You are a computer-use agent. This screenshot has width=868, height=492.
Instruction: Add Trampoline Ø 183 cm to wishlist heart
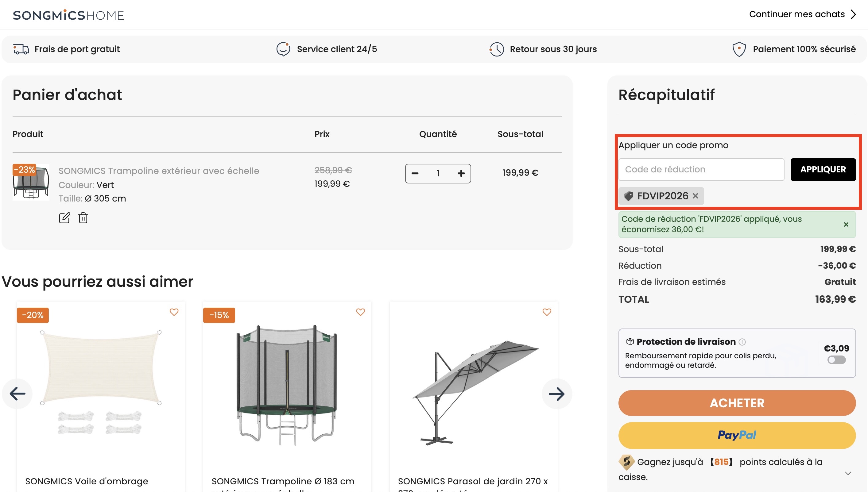360,312
